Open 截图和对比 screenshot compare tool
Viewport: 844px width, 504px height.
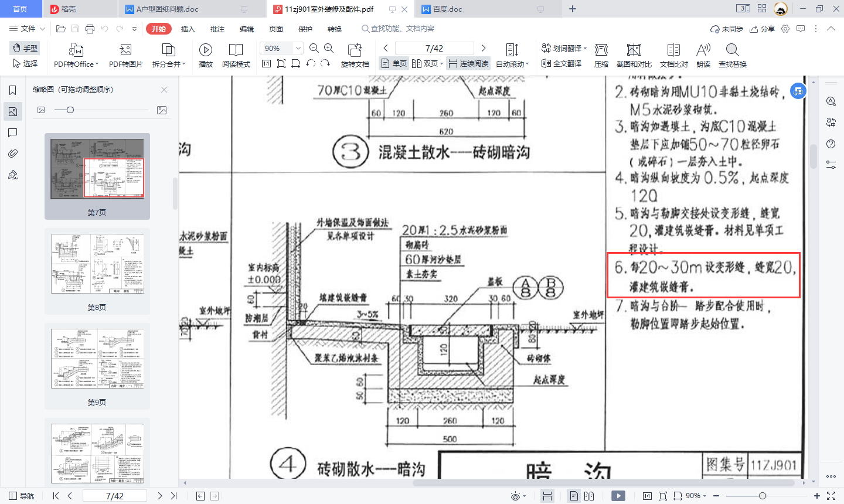pos(634,56)
